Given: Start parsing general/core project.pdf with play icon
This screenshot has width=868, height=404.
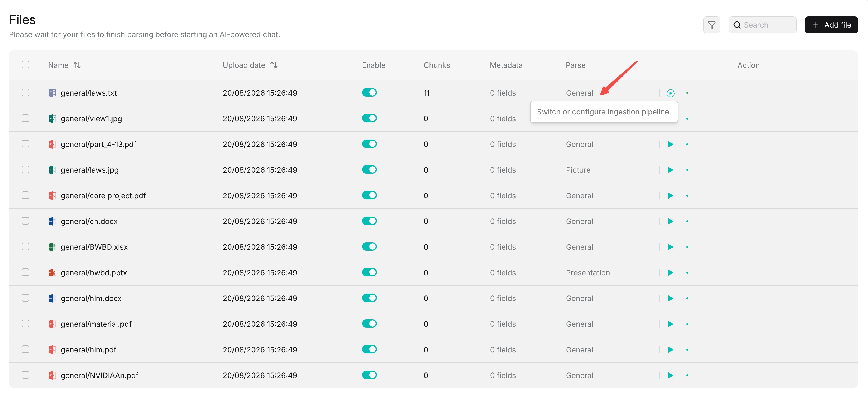Looking at the screenshot, I should [670, 195].
